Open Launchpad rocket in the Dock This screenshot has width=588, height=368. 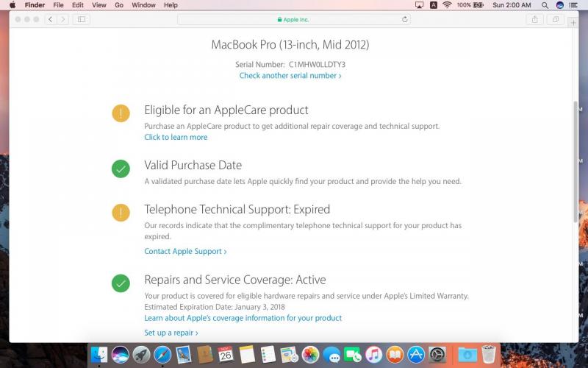pos(141,355)
